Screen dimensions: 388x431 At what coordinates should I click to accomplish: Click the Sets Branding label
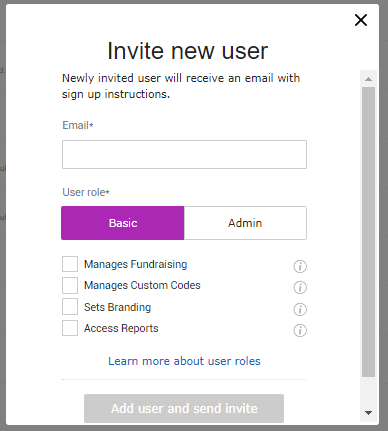point(117,307)
